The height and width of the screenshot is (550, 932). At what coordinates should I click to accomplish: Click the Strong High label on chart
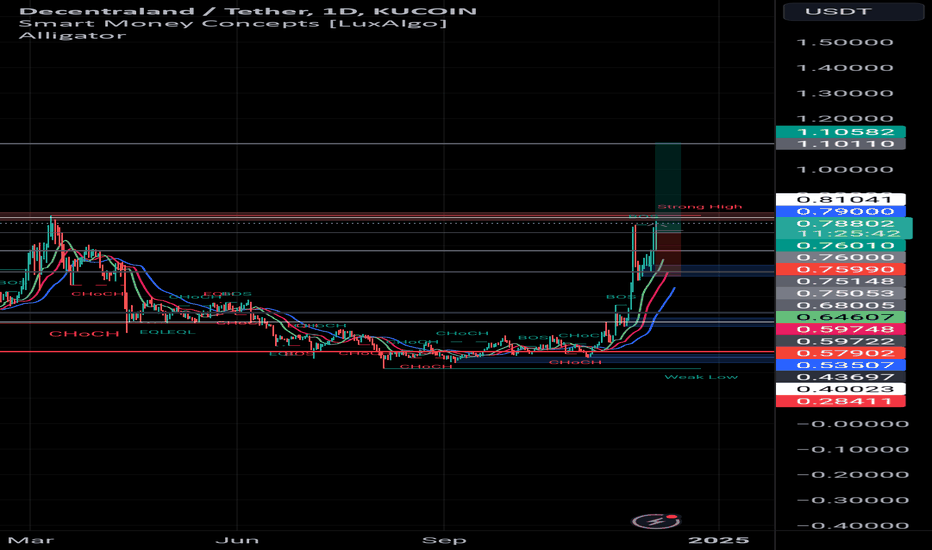700,207
